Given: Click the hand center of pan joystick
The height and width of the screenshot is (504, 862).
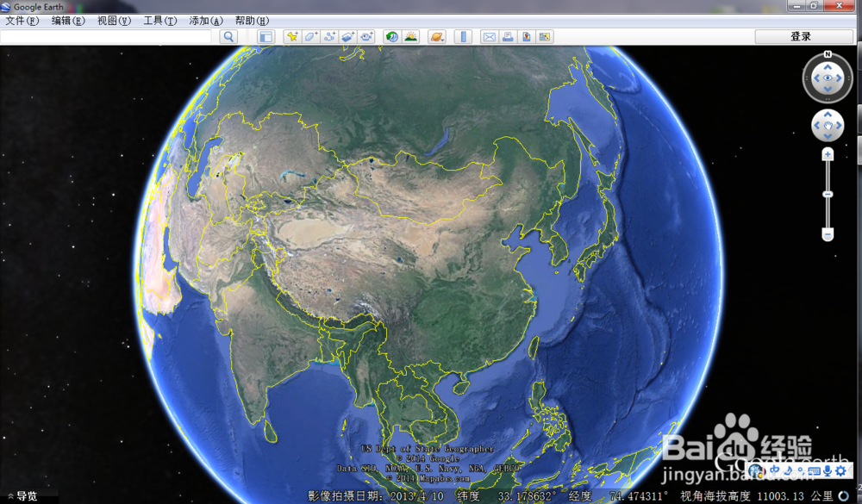Looking at the screenshot, I should coord(828,125).
